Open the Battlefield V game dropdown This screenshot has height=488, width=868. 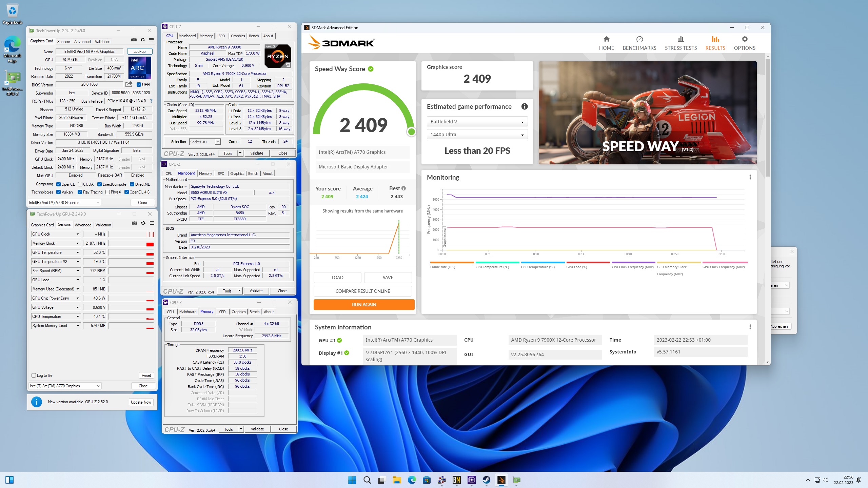tap(477, 122)
